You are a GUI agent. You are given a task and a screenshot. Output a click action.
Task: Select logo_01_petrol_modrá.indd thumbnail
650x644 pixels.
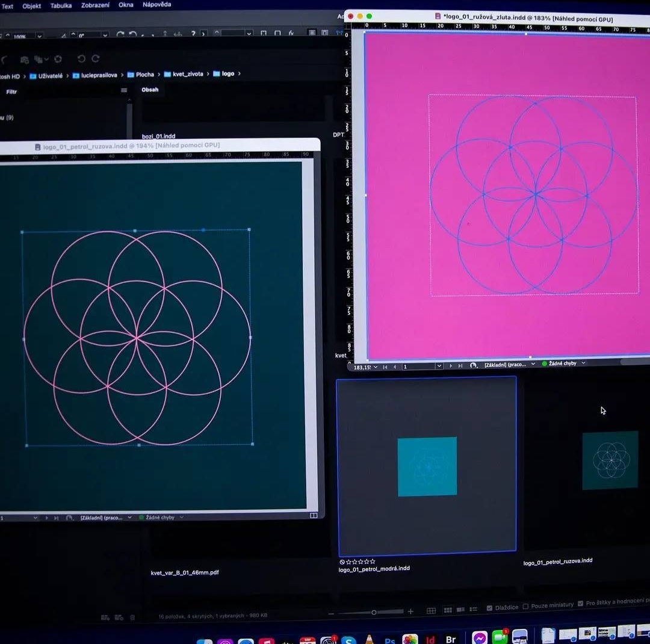click(427, 466)
